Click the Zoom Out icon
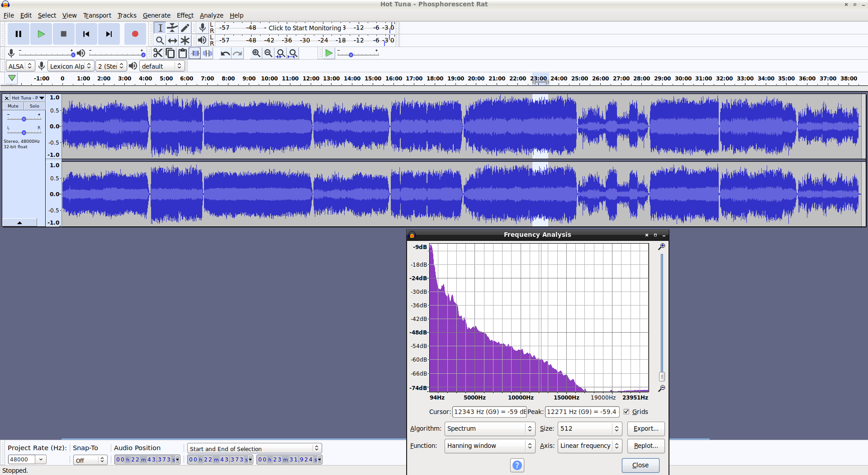 (268, 53)
